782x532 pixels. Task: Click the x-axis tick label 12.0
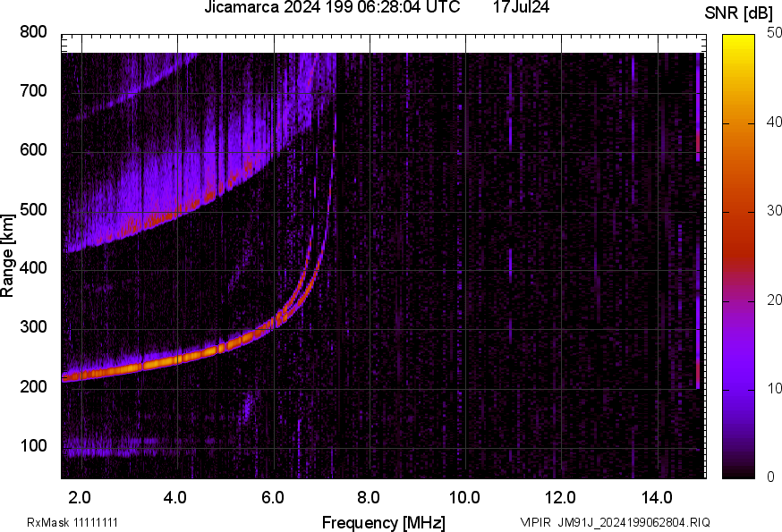pos(561,497)
